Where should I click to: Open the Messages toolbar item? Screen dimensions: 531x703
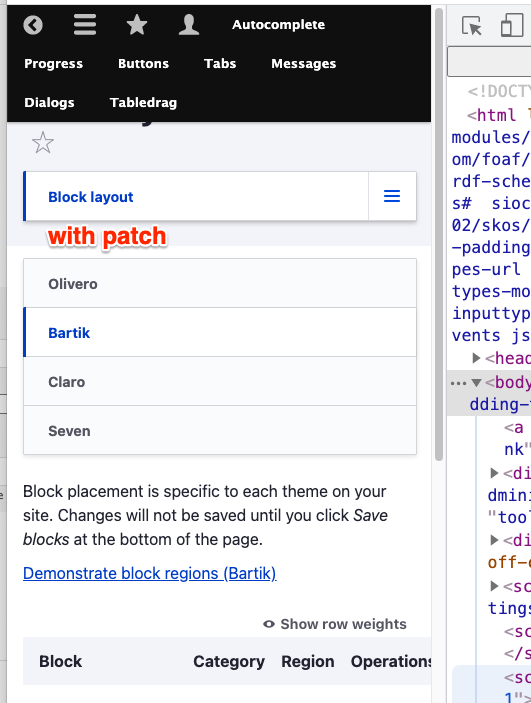pyautogui.click(x=304, y=64)
